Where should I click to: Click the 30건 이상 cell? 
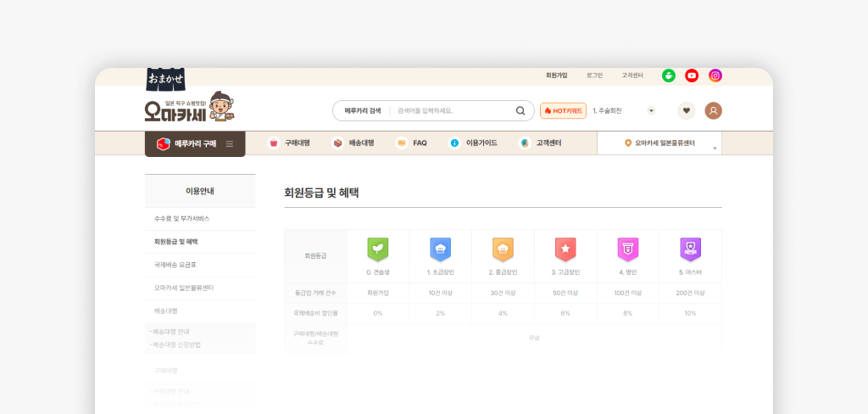(504, 293)
